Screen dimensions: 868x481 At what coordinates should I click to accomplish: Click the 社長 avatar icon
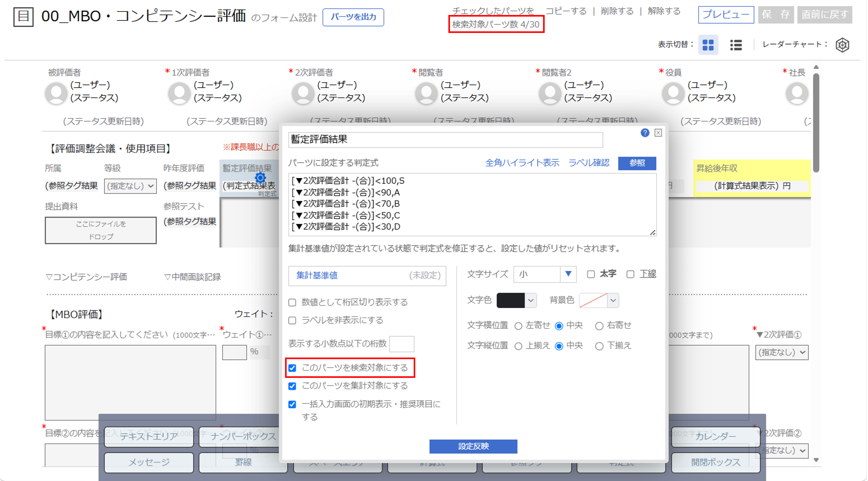tap(797, 93)
